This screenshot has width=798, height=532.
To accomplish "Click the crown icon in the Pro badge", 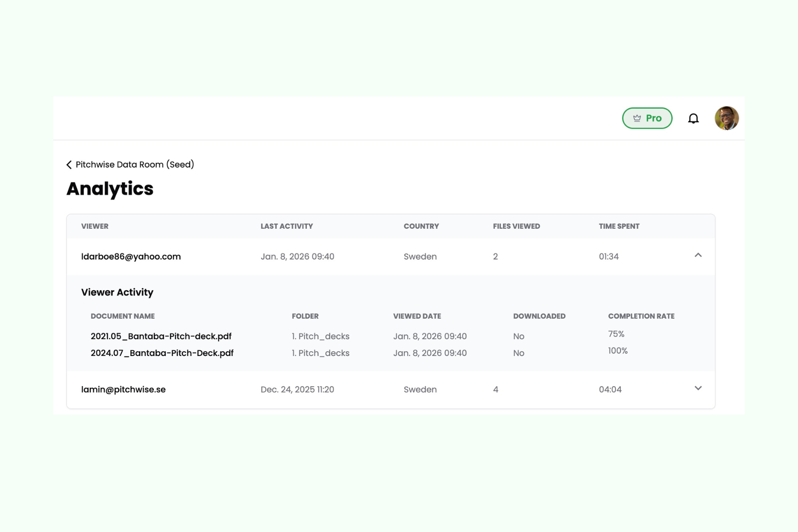I will (637, 118).
